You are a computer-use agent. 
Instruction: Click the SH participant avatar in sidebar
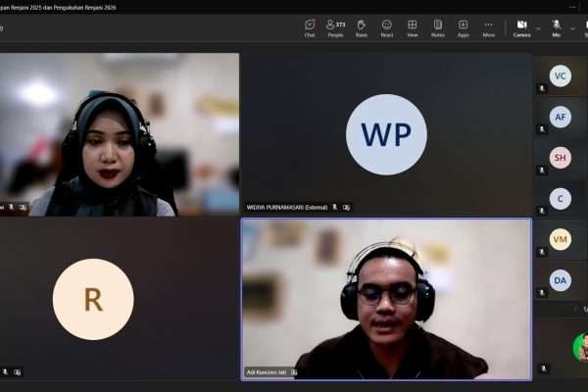pos(561,158)
